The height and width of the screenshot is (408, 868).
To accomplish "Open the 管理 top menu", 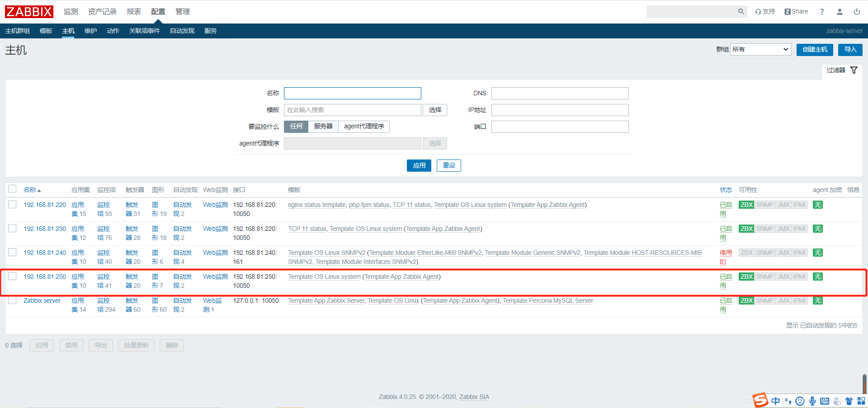I will click(x=183, y=12).
